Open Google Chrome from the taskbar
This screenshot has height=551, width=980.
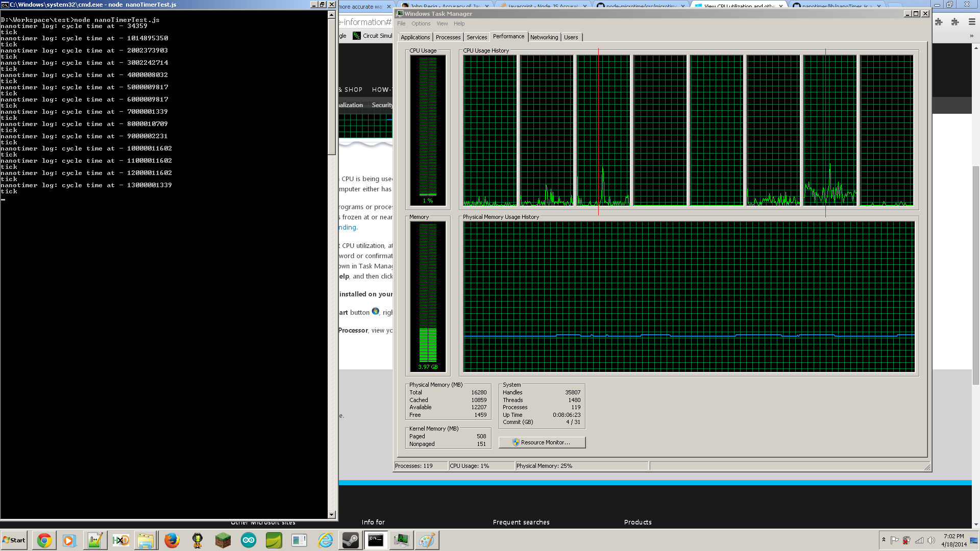coord(44,540)
